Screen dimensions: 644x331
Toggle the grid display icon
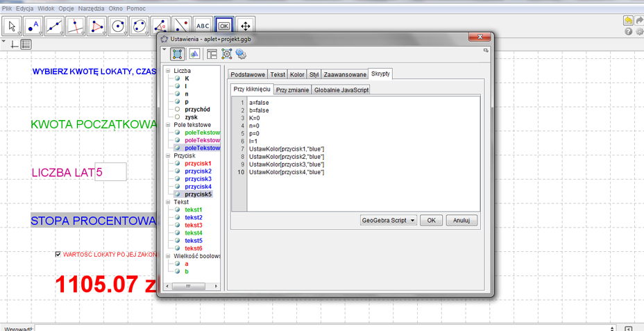(x=26, y=44)
